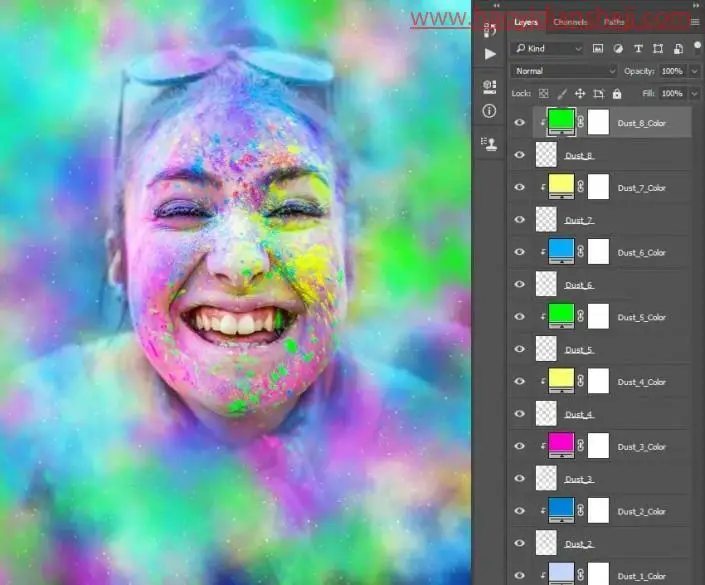Image resolution: width=705 pixels, height=585 pixels.
Task: Click yellow color swatch of Dust_7_Color
Action: tap(561, 187)
